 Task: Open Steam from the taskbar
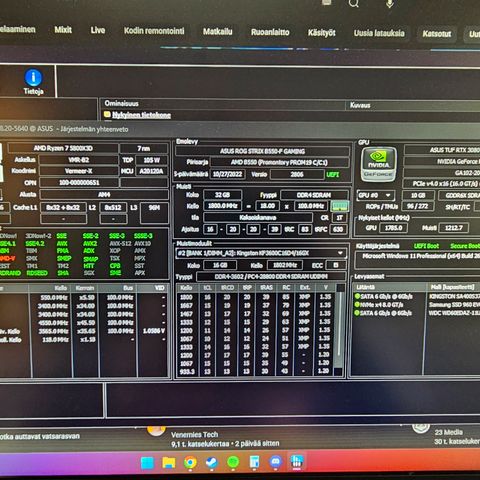212,462
